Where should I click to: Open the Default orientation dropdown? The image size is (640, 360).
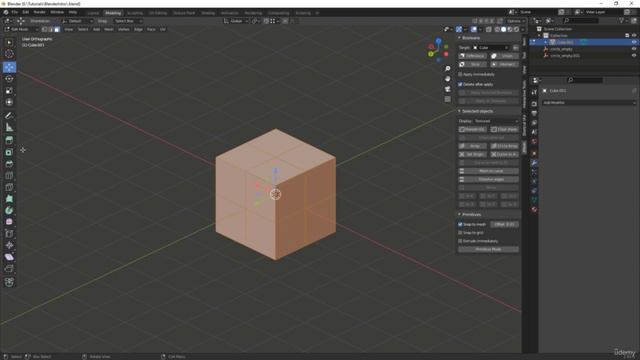coord(78,21)
